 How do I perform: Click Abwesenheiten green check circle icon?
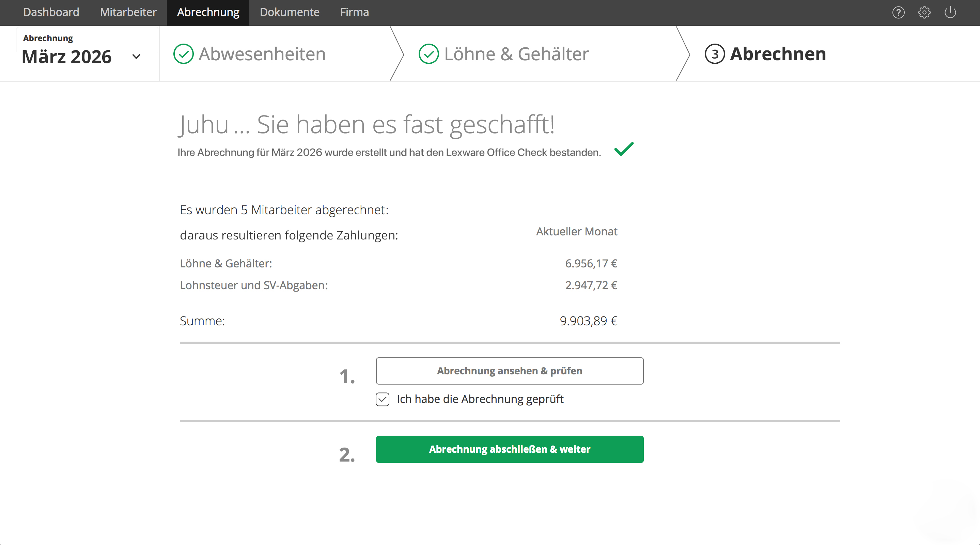(x=183, y=54)
